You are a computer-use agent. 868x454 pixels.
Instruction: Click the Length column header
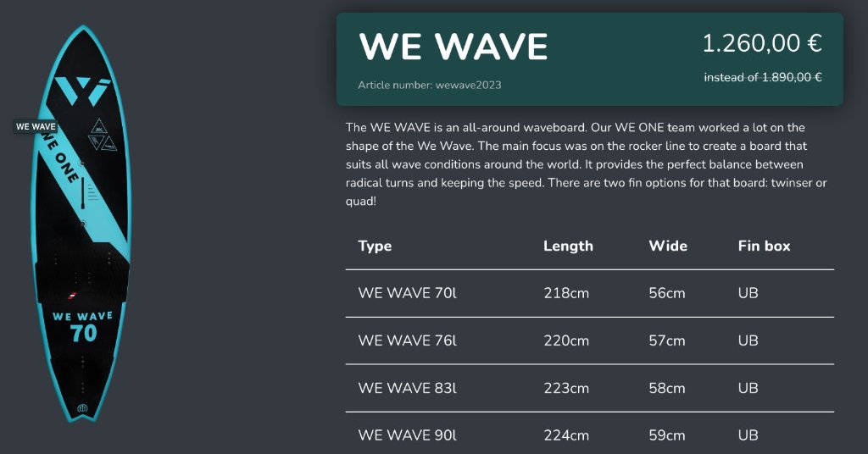[x=568, y=246]
